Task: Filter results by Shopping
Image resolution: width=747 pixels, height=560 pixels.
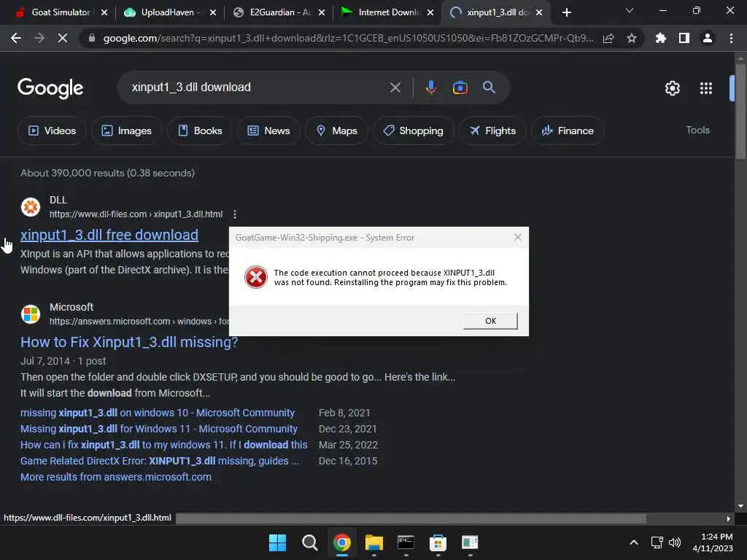Action: click(x=414, y=131)
